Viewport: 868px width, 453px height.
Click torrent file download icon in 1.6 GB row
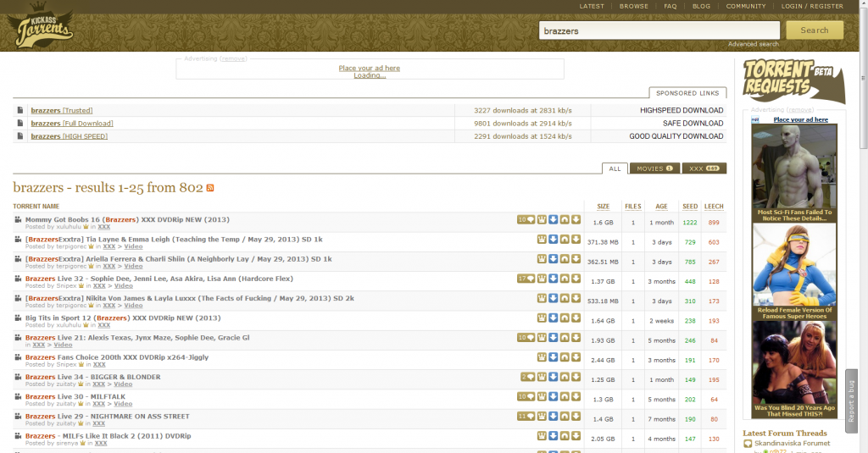pos(576,219)
